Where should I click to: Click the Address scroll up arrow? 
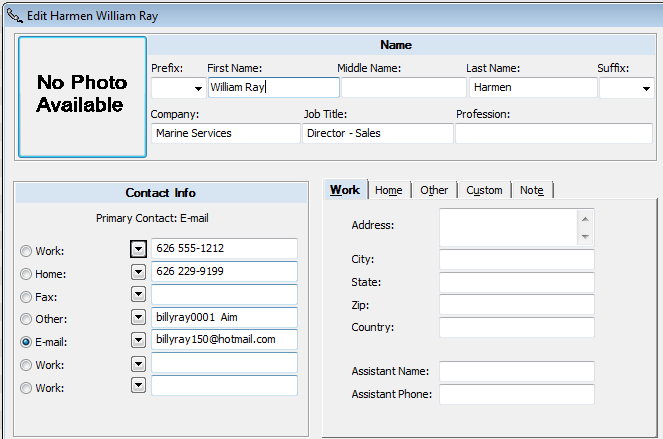point(585,219)
